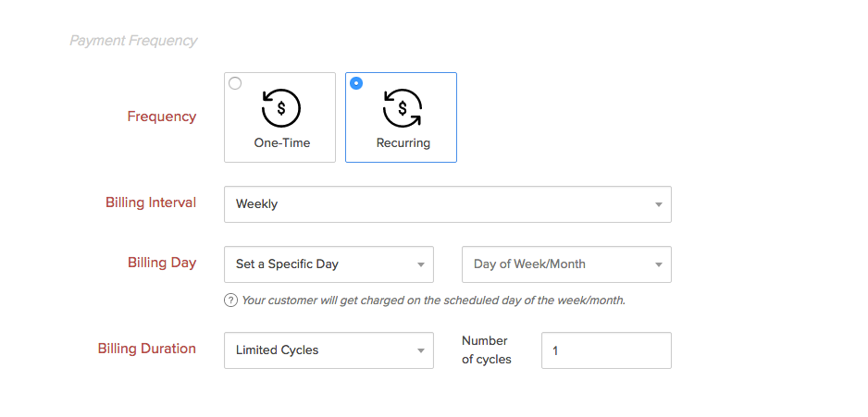Viewport: 868px width, 417px height.
Task: Click the arrow beside Limited Cycles
Action: pyautogui.click(x=420, y=350)
